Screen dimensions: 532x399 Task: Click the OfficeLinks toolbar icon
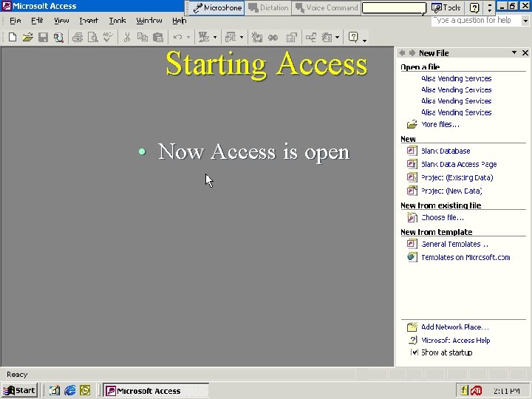[x=204, y=37]
